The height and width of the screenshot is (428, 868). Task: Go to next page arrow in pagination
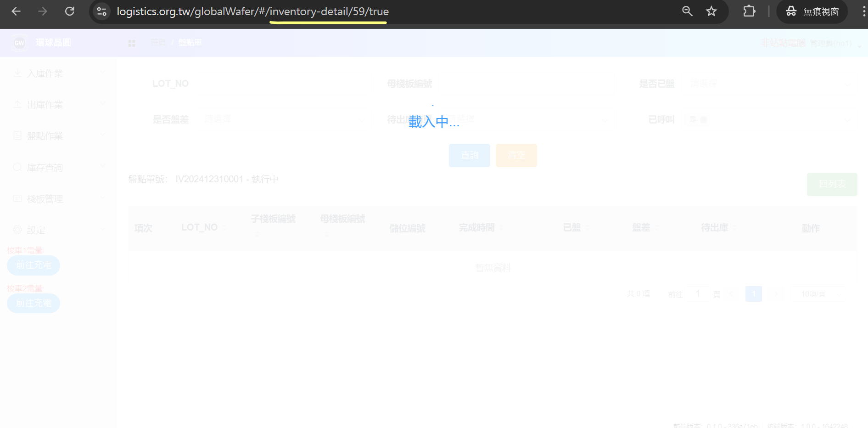click(776, 294)
